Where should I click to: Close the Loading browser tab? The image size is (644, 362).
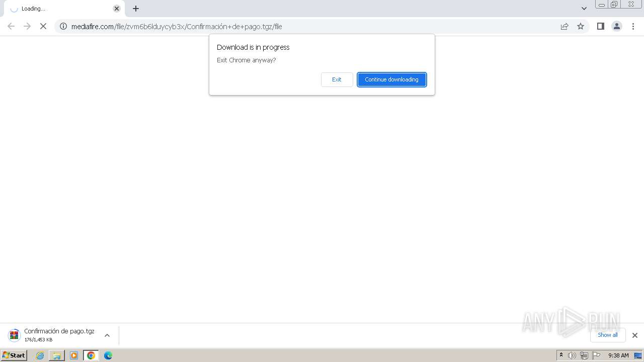(x=117, y=9)
